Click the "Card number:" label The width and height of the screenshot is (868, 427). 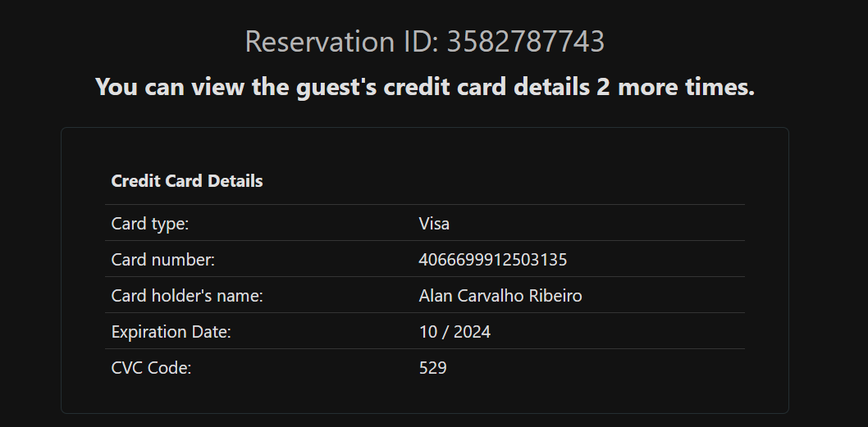pos(162,260)
